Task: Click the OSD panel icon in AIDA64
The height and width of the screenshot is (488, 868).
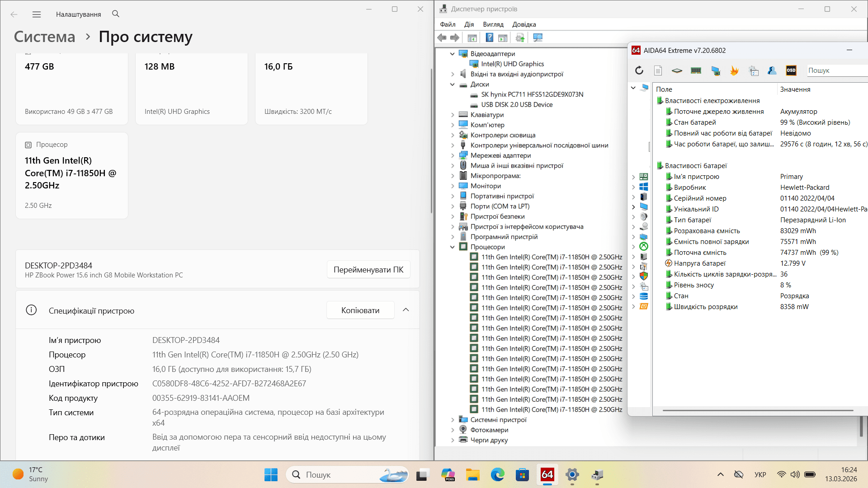Action: (791, 70)
